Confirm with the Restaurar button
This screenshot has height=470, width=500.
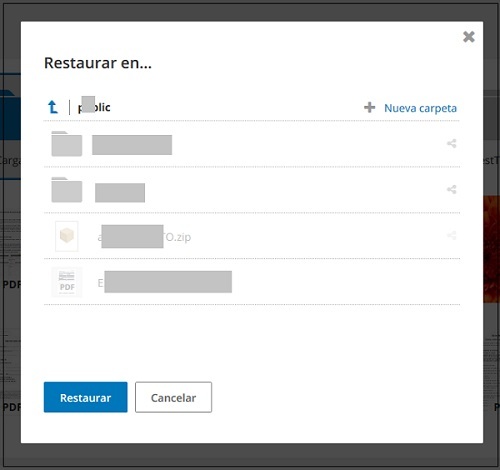coord(85,397)
